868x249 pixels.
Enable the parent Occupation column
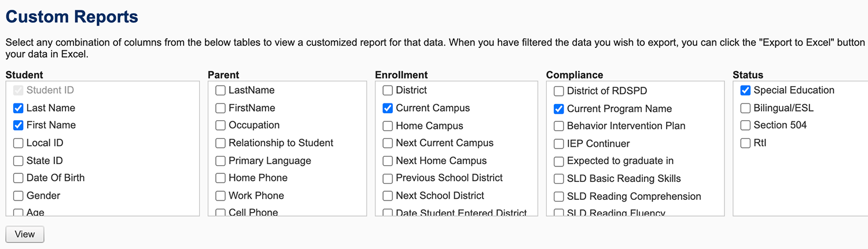pyautogui.click(x=220, y=125)
